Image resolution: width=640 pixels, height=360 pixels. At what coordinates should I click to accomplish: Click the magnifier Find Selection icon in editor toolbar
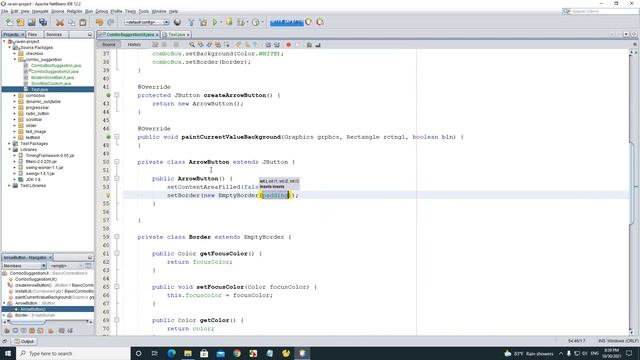pos(192,44)
